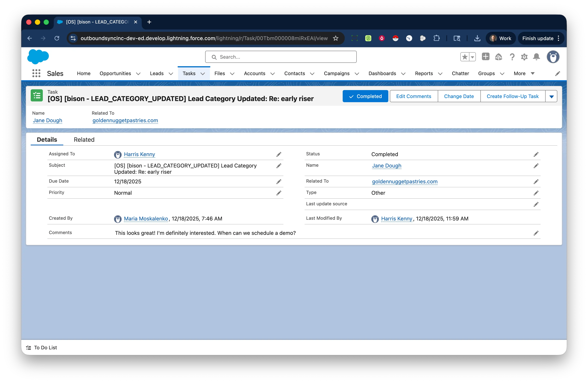The image size is (588, 383).
Task: Open Global Actions with the plus icon
Action: (x=485, y=57)
